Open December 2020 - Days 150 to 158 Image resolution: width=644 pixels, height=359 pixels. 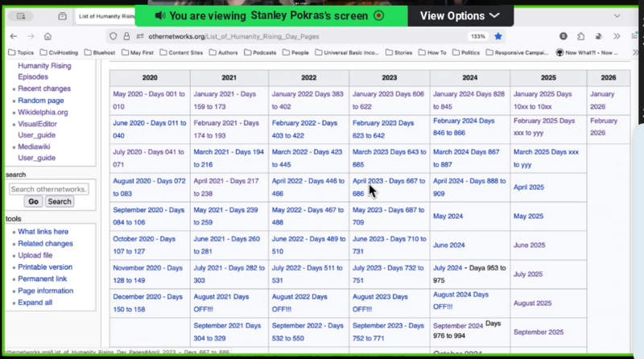147,303
